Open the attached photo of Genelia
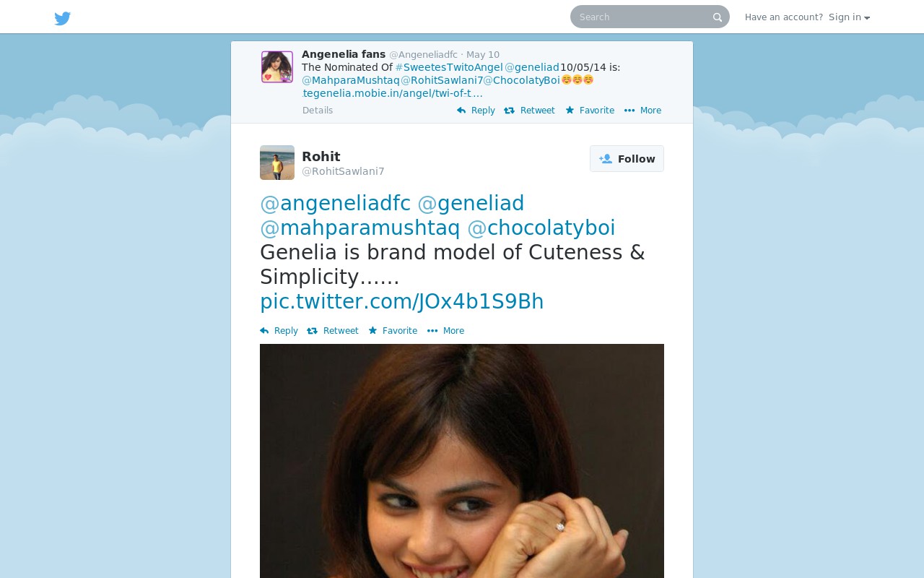924x578 pixels. [x=462, y=461]
